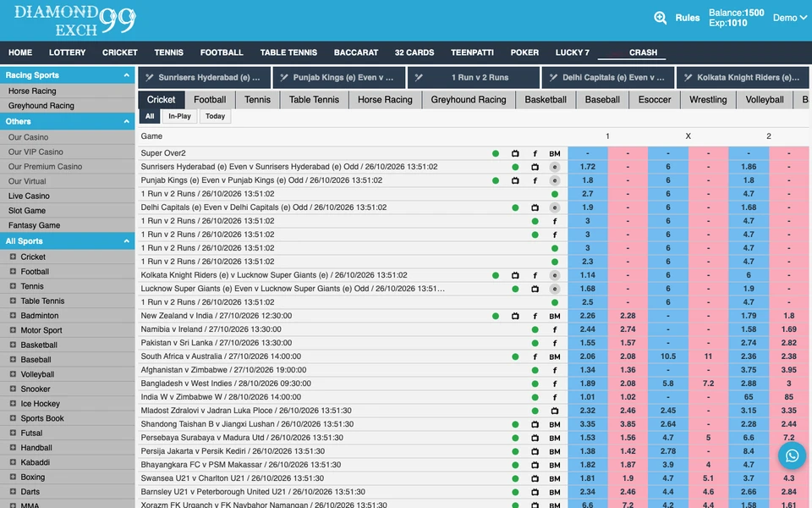Open the WhatsApp chat floating button

tap(792, 456)
